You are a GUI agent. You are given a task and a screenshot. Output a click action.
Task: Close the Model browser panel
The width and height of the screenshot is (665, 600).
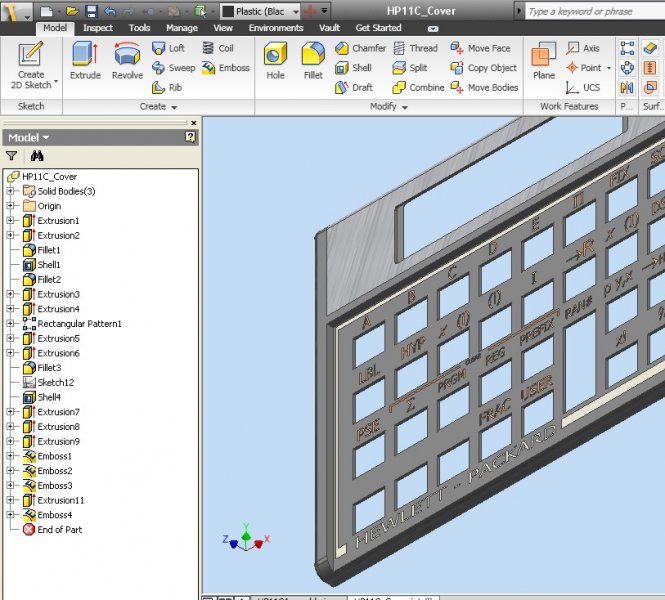pos(194,123)
